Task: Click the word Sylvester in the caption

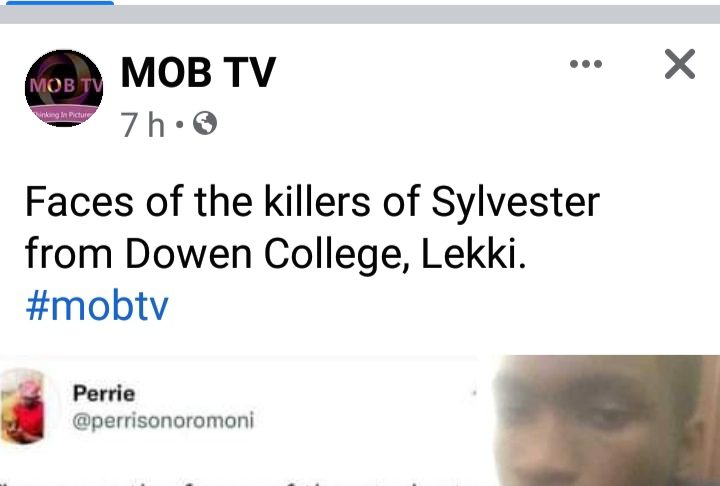Action: click(515, 203)
